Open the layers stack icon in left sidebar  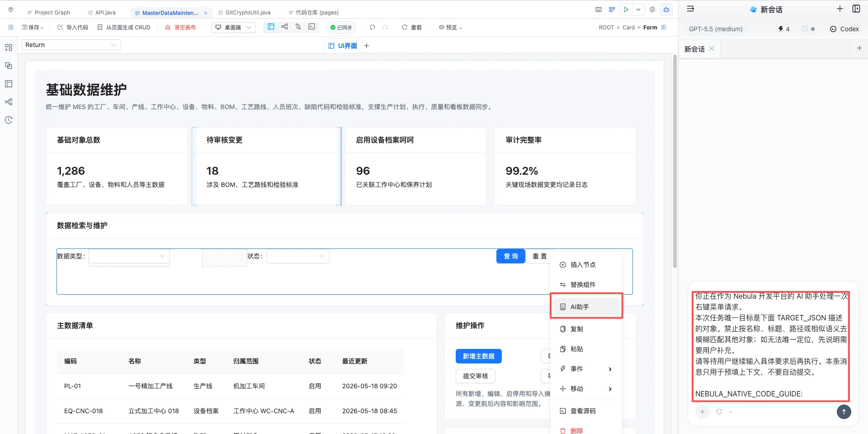(x=9, y=66)
